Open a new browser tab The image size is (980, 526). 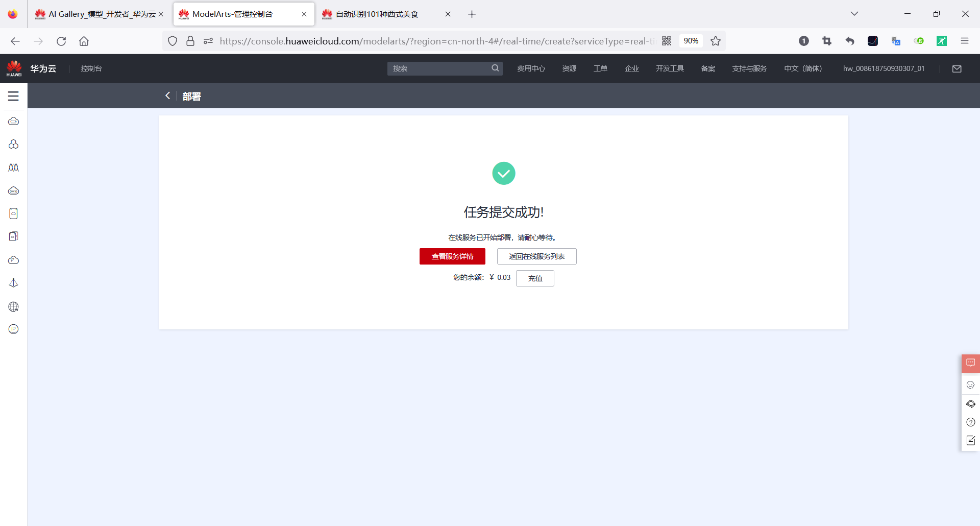point(472,14)
